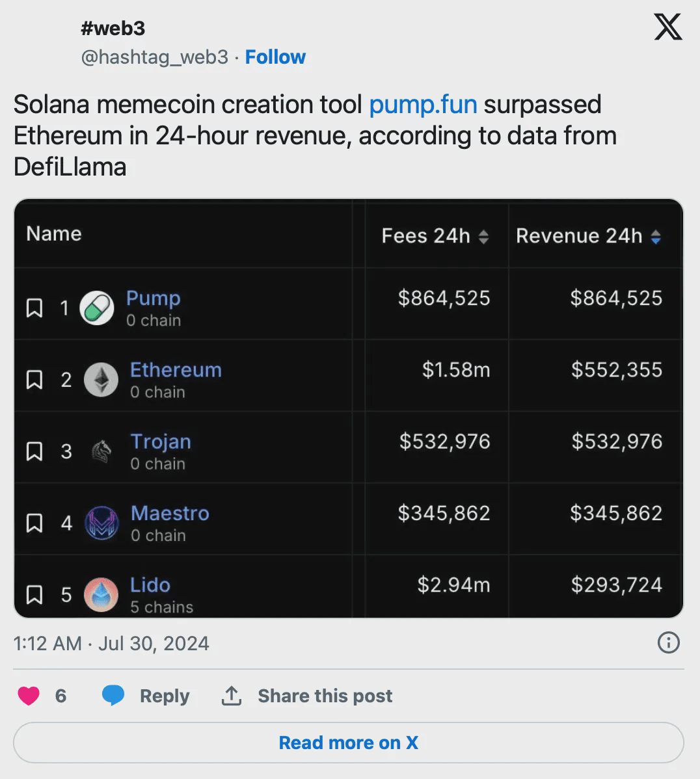This screenshot has width=700, height=779.
Task: Click Read more on X button
Action: click(x=349, y=743)
